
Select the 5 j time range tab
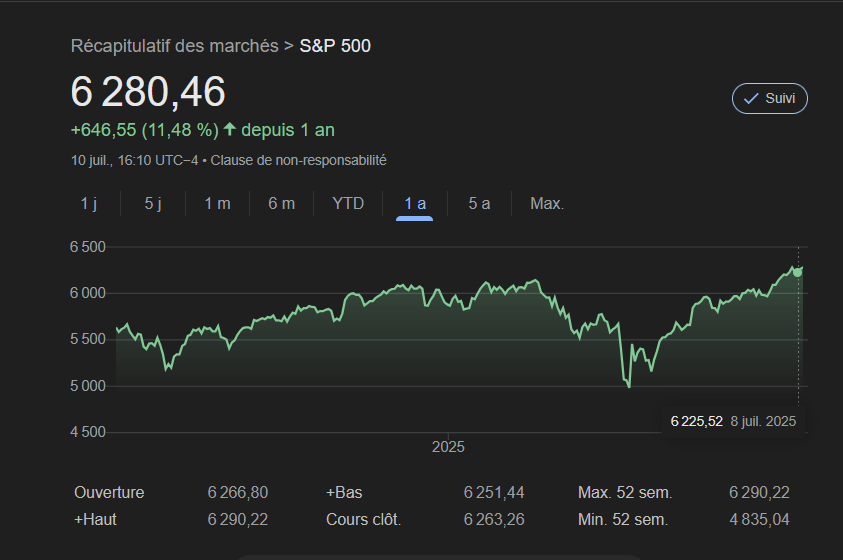click(153, 204)
